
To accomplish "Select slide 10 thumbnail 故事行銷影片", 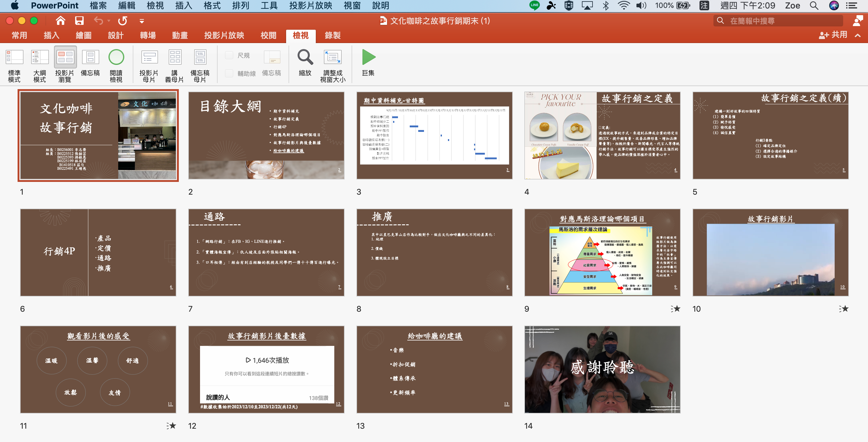I will [x=770, y=252].
